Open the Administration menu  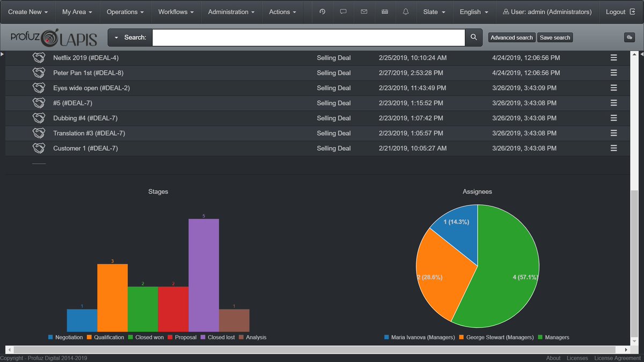tap(231, 12)
